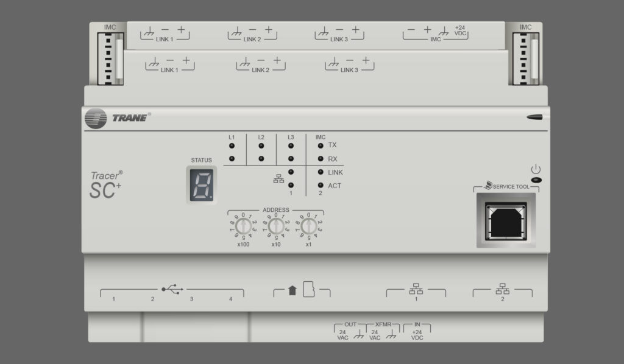Click the L2 RX LED
Viewport: 624px width, 364px height.
pos(261,158)
